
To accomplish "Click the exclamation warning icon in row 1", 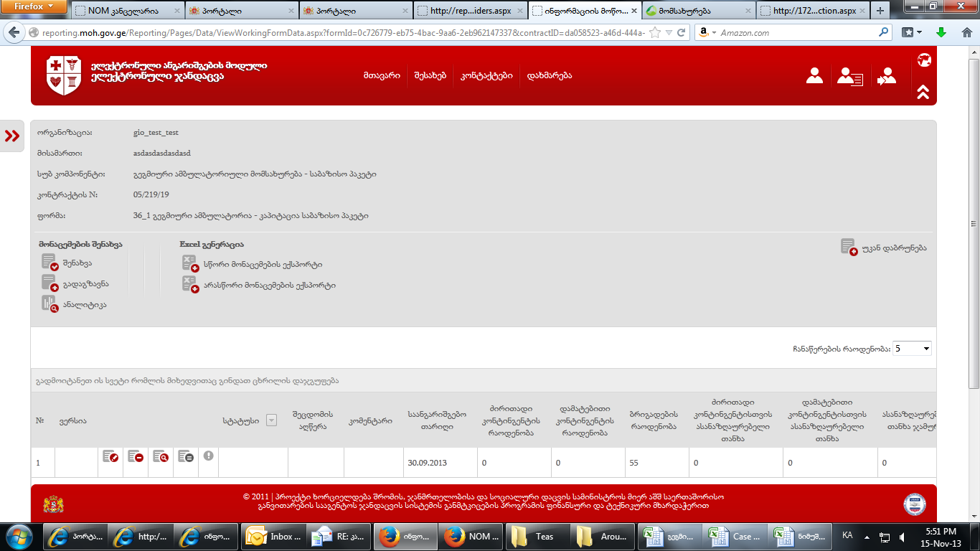I will point(209,455).
